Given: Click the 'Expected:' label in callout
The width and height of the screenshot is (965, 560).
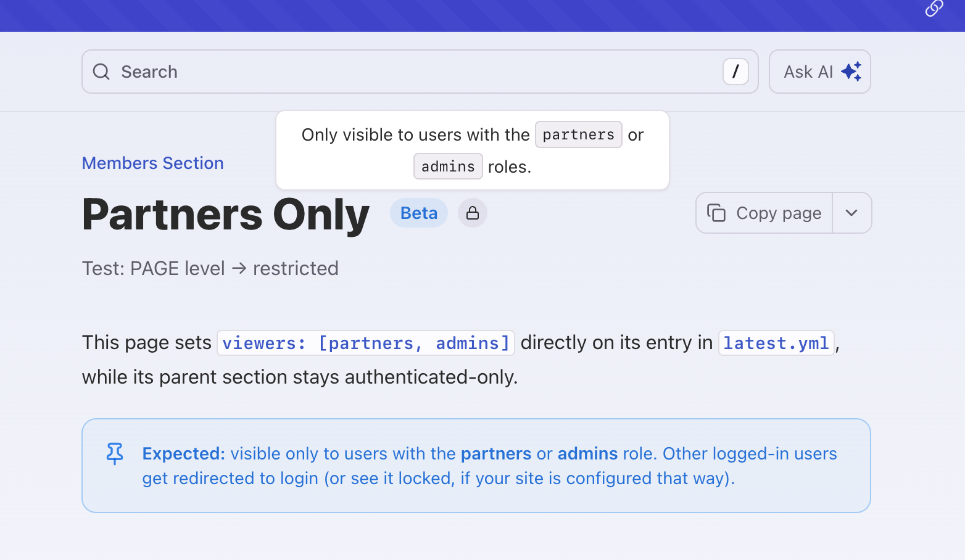Looking at the screenshot, I should pyautogui.click(x=184, y=453).
